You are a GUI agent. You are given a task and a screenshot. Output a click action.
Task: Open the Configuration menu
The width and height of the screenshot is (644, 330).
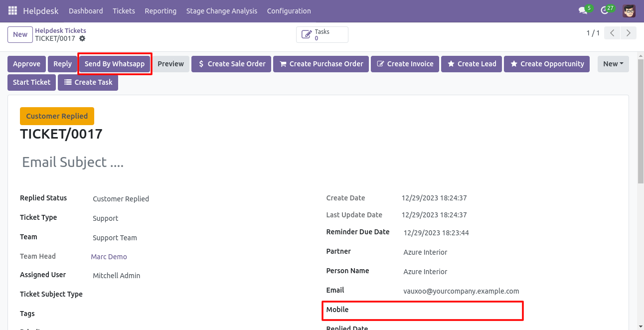[x=289, y=10]
